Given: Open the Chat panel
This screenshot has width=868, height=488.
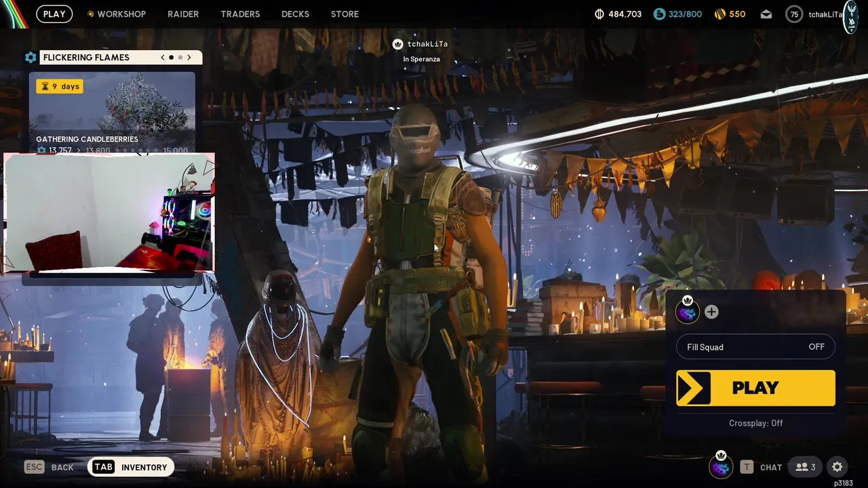Looking at the screenshot, I should 771,467.
